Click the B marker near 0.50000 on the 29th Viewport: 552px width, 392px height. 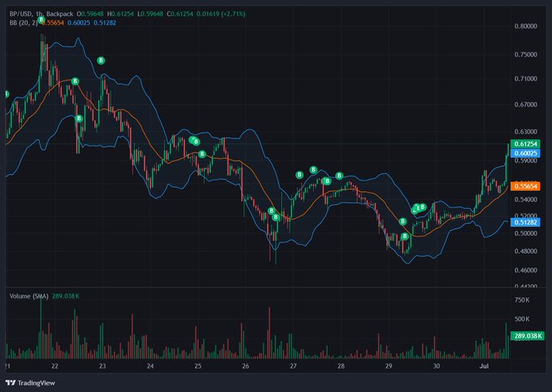coord(405,237)
